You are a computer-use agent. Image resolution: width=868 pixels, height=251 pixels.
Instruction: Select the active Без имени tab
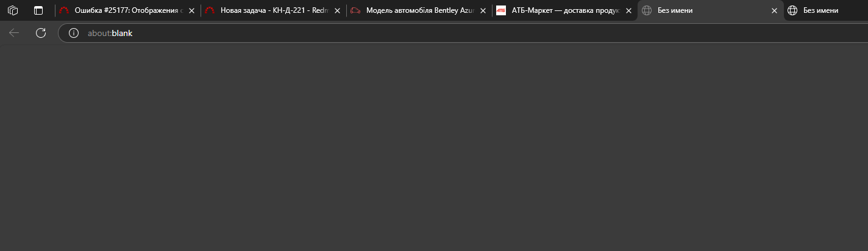click(x=701, y=10)
